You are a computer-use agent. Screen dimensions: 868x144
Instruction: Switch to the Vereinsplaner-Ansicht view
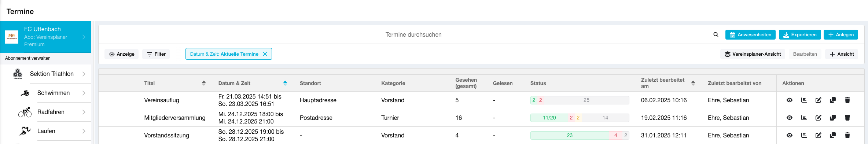[x=753, y=54]
